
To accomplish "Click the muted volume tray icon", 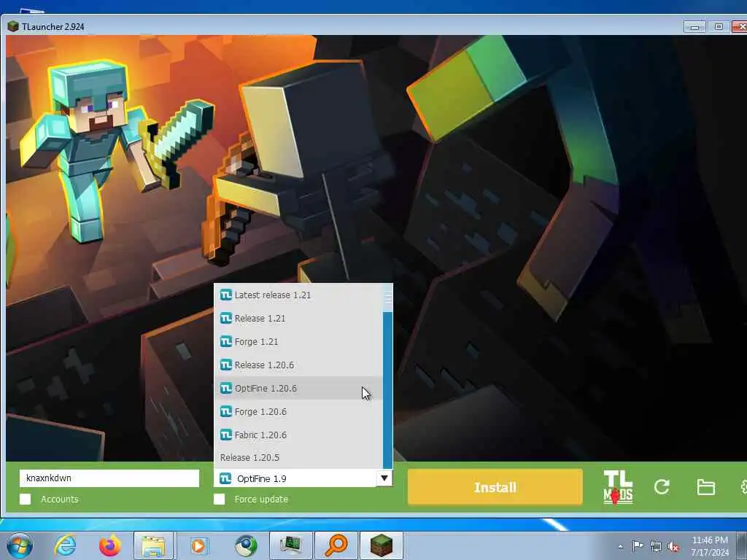I will pos(673,546).
